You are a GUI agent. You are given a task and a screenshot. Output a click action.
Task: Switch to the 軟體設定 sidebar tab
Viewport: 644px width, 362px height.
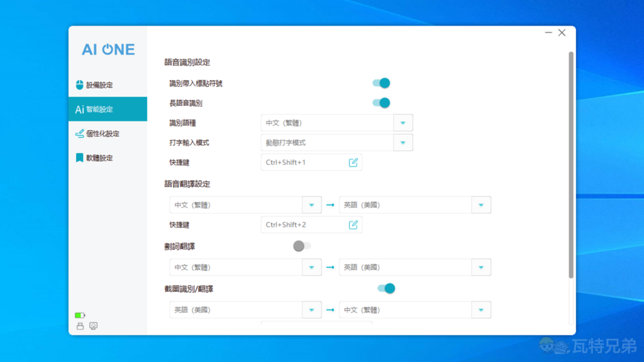(x=108, y=158)
